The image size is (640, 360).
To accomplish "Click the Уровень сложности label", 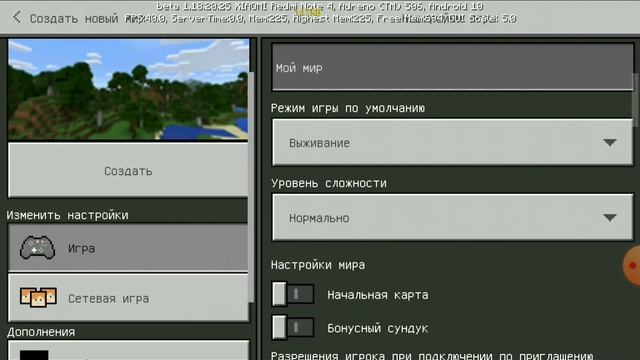I will coord(329,183).
